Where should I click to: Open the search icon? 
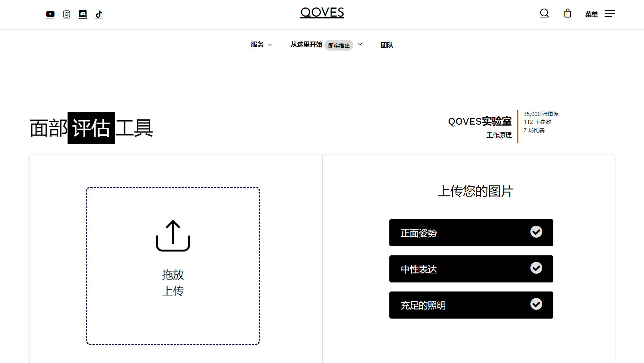[544, 13]
